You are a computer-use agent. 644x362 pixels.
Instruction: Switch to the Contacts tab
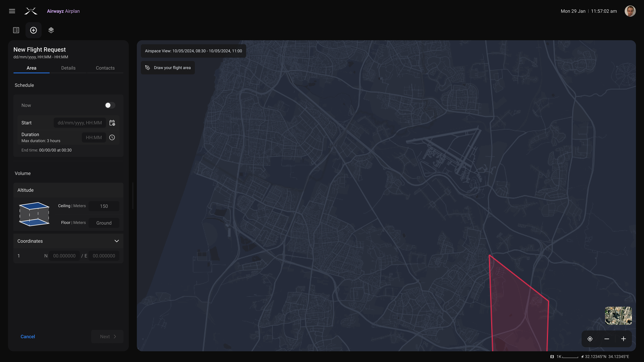pyautogui.click(x=105, y=68)
